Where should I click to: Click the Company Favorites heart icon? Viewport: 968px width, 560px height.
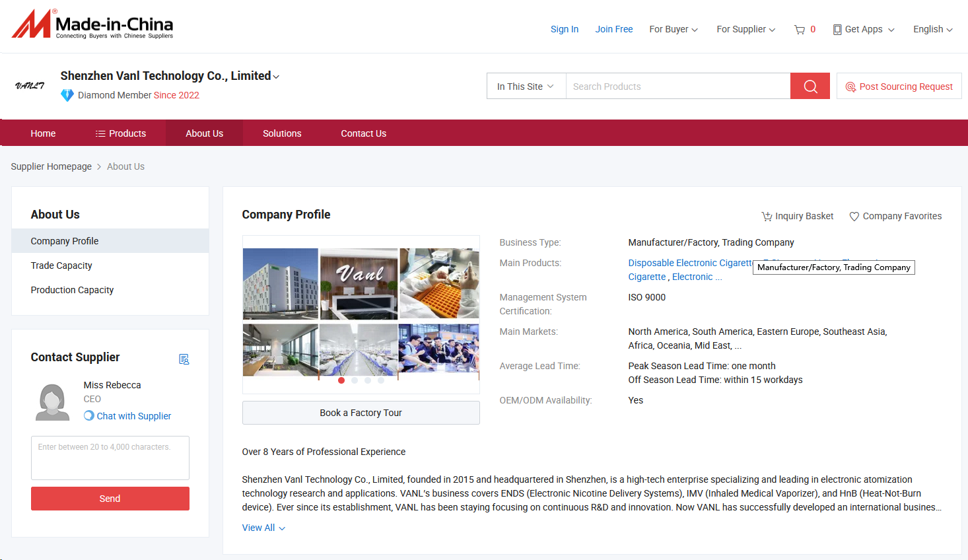pyautogui.click(x=854, y=217)
